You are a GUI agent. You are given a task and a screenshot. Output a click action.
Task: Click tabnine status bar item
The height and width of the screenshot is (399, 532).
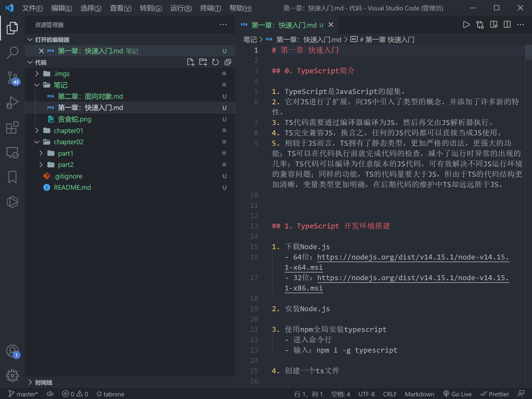click(110, 394)
